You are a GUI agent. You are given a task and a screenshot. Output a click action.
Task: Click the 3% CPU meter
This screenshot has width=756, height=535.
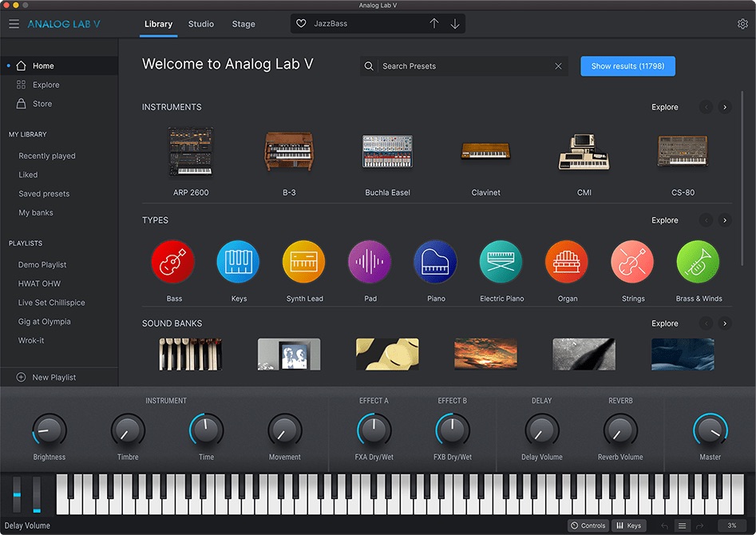click(732, 525)
